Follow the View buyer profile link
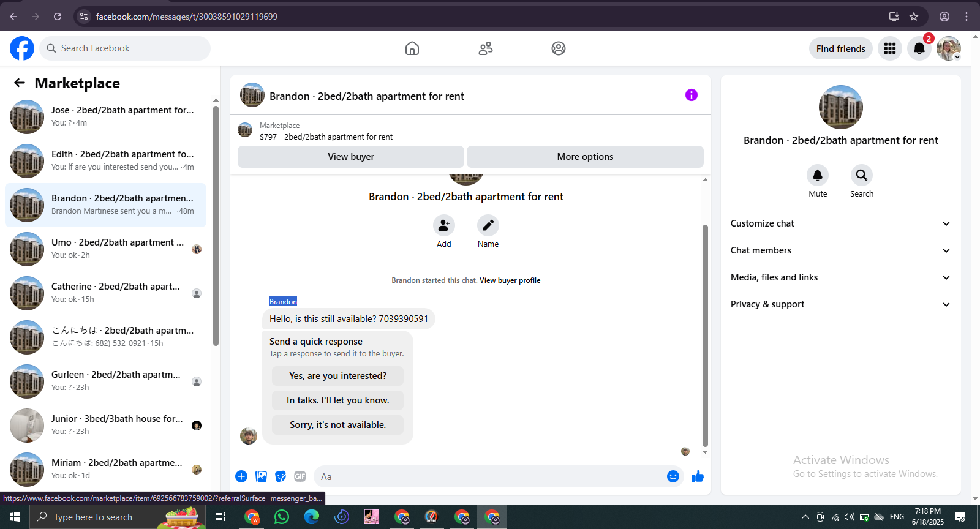Viewport: 980px width, 529px height. [510, 280]
